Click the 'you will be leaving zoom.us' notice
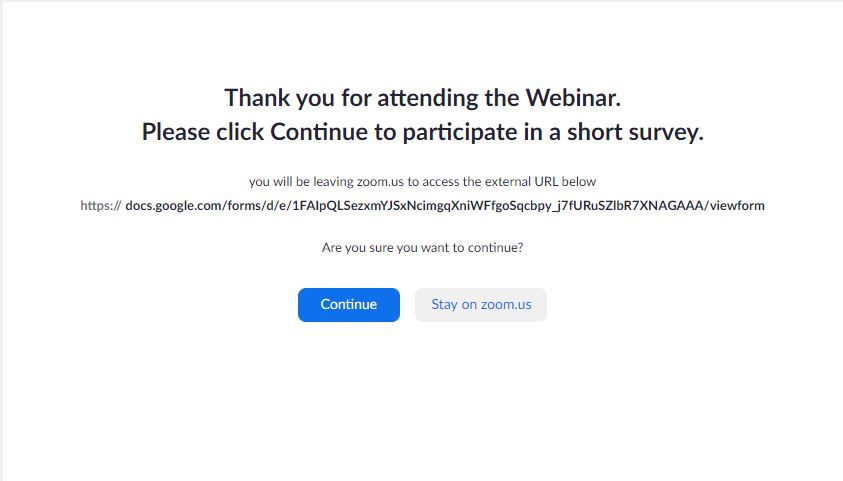The image size is (843, 481). point(423,182)
